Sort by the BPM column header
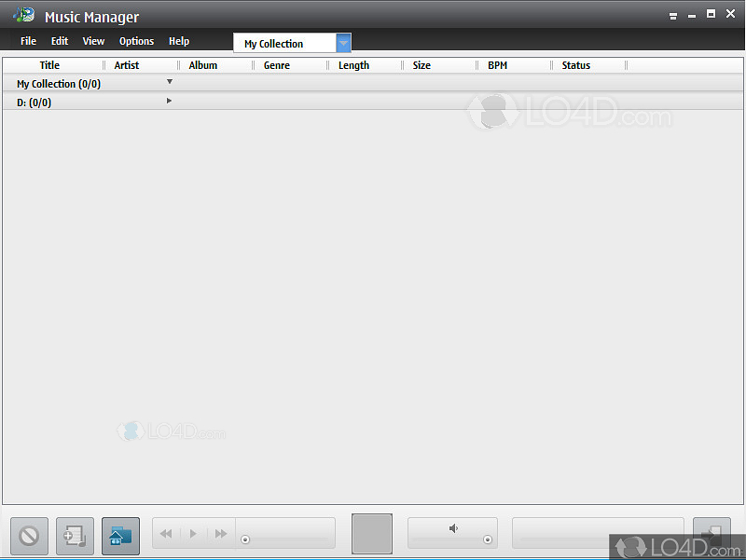746x560 pixels. point(497,65)
